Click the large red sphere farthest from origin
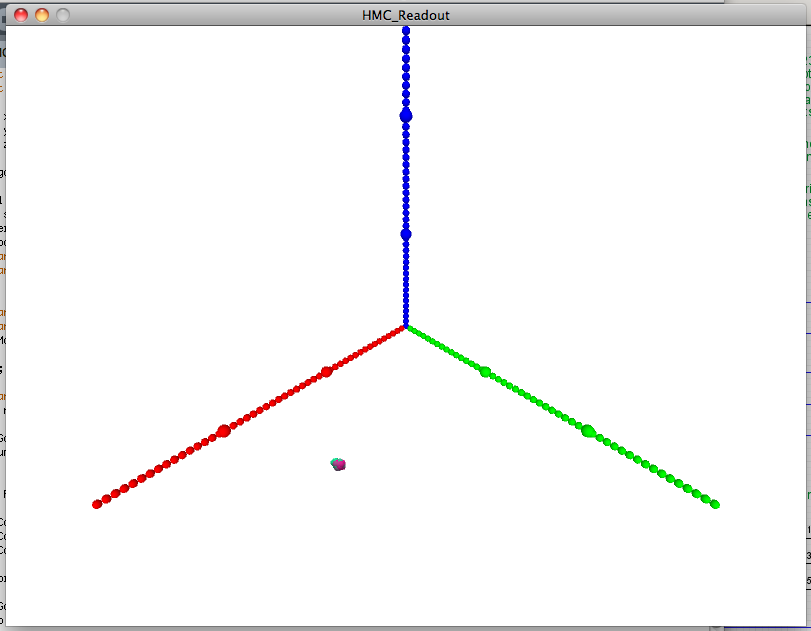This screenshot has height=631, width=811. 223,431
